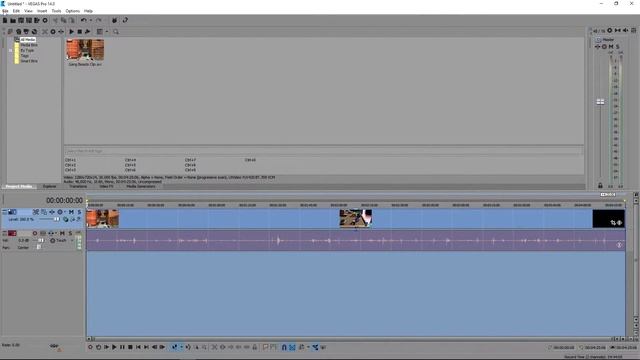Click Go to Start in transport bar
Viewport: 640px width, 360px height.
[x=138, y=347]
